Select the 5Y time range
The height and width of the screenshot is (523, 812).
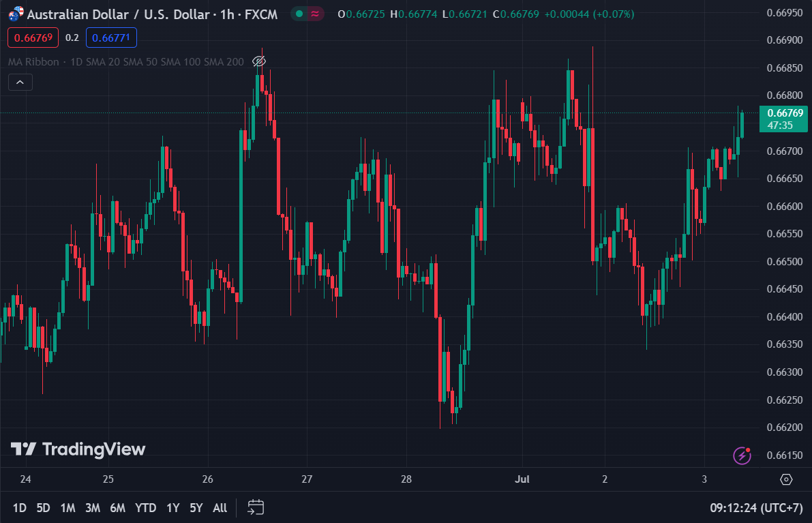196,508
